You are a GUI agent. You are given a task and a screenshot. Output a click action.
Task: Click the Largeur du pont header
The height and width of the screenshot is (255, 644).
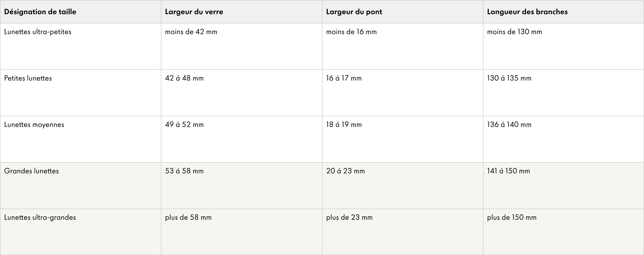tap(354, 12)
